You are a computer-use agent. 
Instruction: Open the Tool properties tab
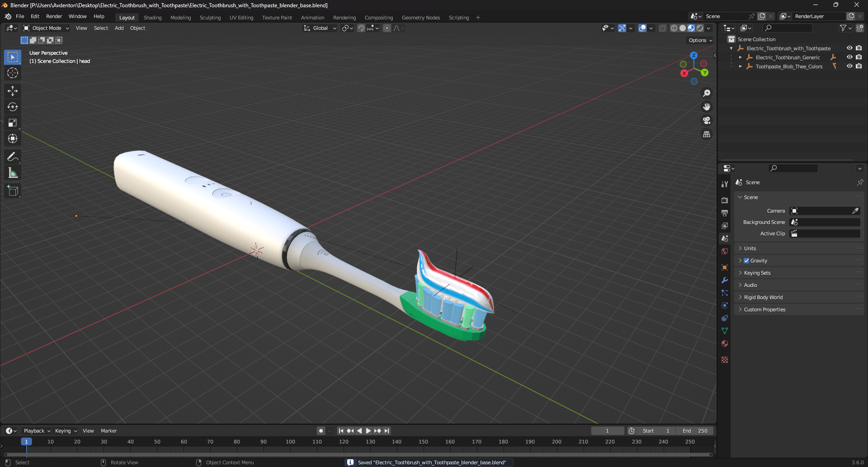[725, 184]
